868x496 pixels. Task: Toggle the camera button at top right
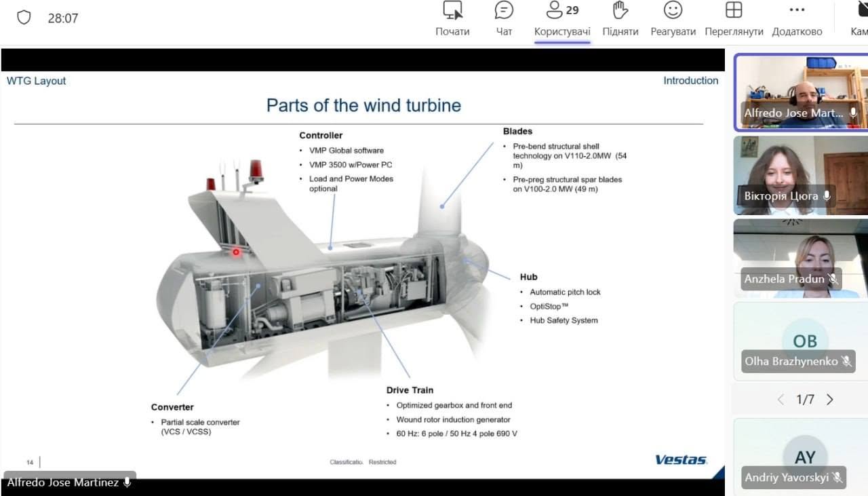pyautogui.click(x=859, y=19)
